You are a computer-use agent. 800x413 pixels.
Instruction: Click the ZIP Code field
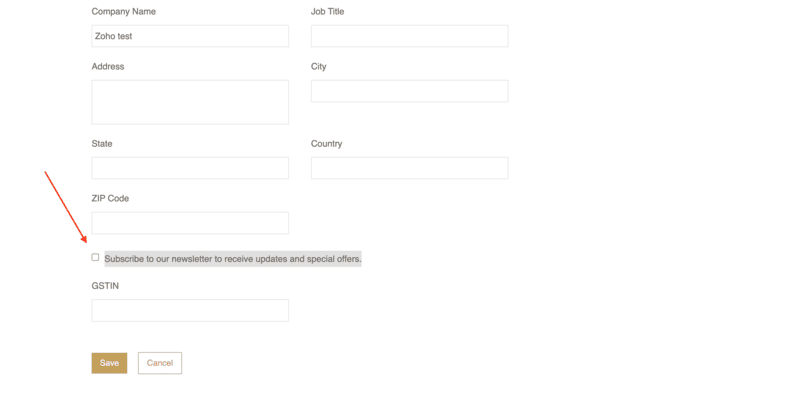[190, 222]
